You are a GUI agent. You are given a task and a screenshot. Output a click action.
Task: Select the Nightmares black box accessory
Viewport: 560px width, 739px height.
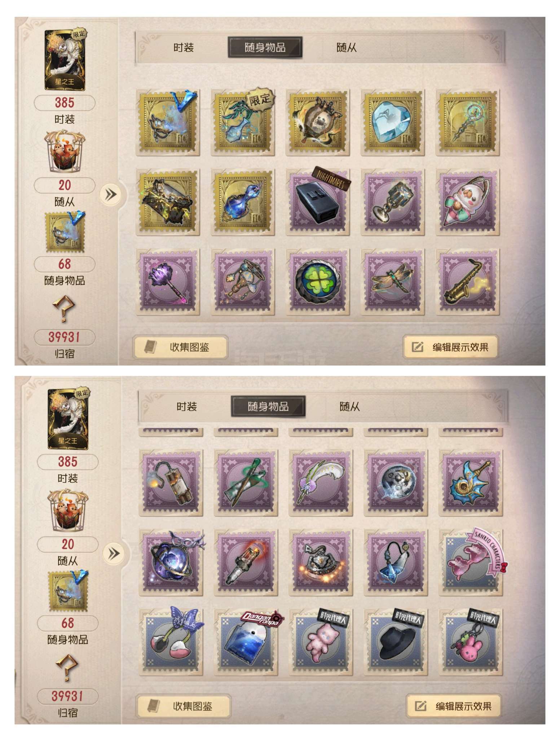point(318,202)
